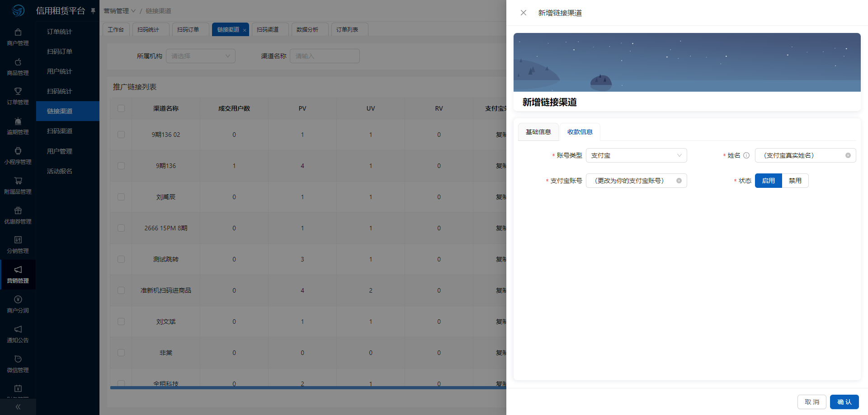Collapse sidebar with double-chevron icon

18,407
